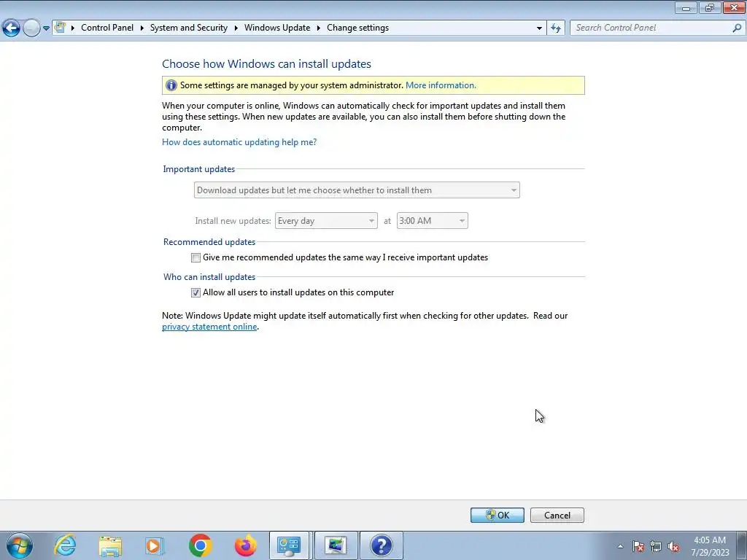Go back with the Back arrow button
The height and width of the screenshot is (560, 747).
(x=11, y=28)
